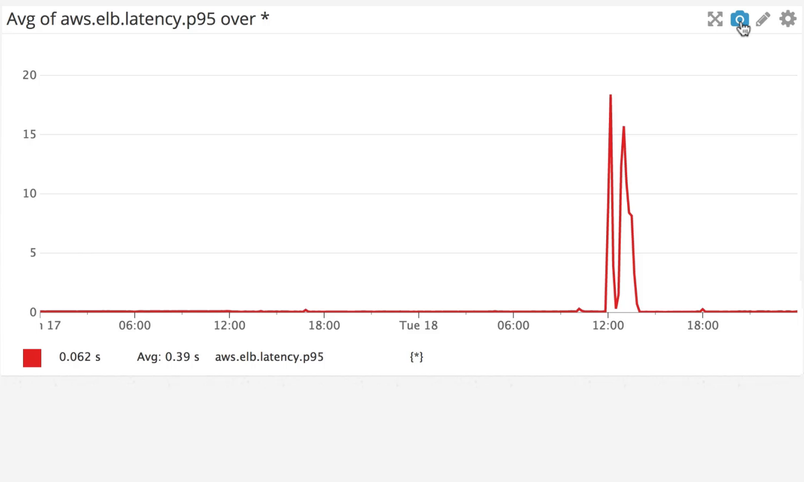Image resolution: width=804 pixels, height=482 pixels.
Task: Click the {*} scope tag in legend
Action: click(x=416, y=357)
